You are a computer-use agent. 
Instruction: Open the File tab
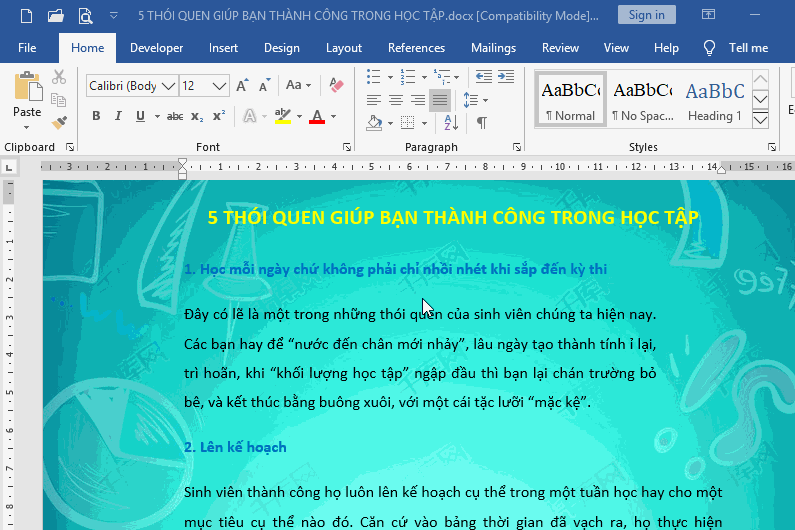(27, 48)
